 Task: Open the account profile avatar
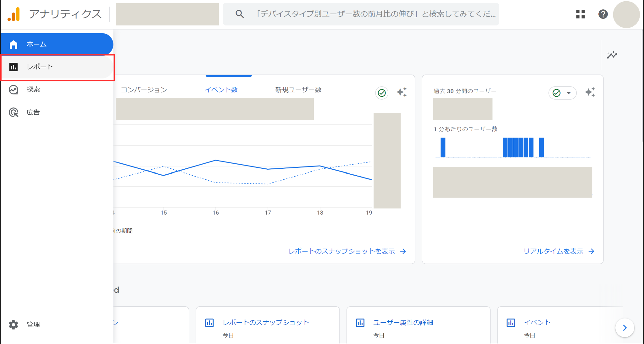coord(626,14)
